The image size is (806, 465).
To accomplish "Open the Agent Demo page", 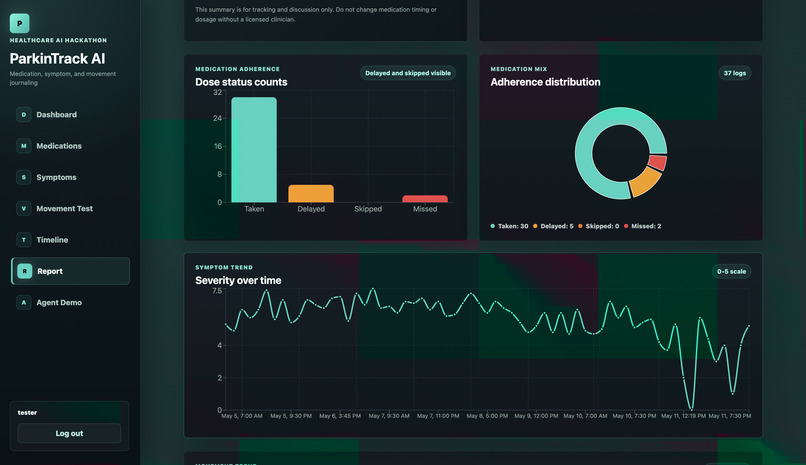I will pos(70,303).
